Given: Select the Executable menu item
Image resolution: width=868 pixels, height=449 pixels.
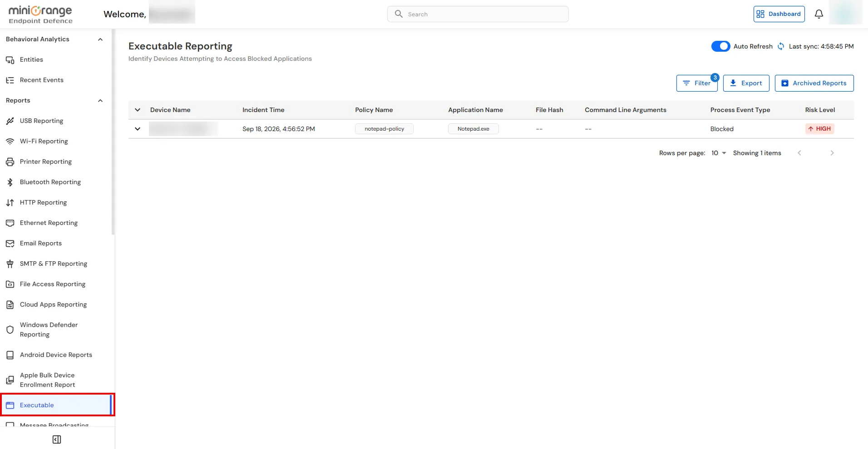Looking at the screenshot, I should [x=58, y=405].
